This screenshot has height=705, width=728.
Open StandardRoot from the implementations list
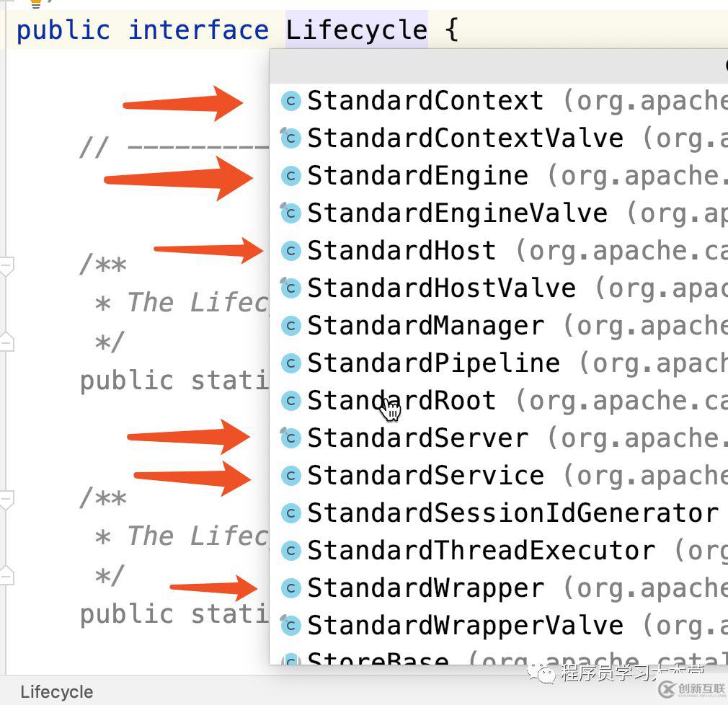pos(401,401)
